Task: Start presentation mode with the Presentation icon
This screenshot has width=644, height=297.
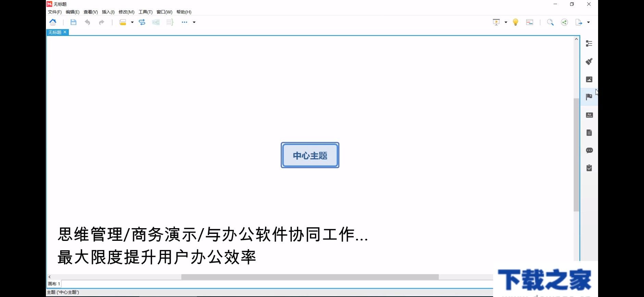Action: point(496,22)
